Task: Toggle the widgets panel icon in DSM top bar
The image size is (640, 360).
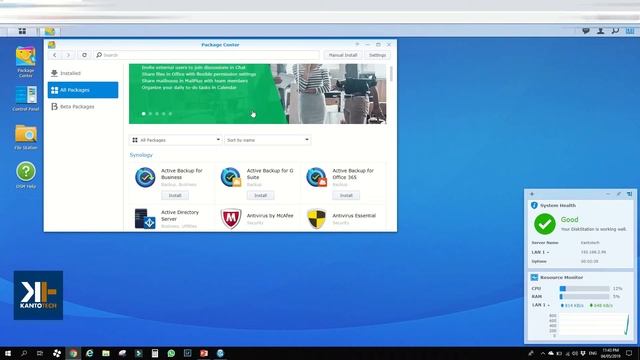Action: tap(630, 31)
